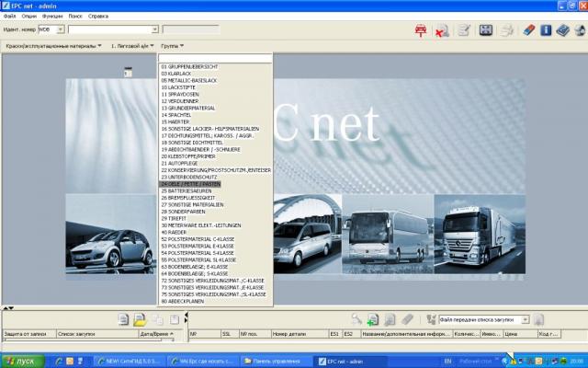Select highlighted '24 OELE / FETTE / PASTEN' group
Image resolution: width=588 pixels, height=368 pixels.
(x=190, y=184)
